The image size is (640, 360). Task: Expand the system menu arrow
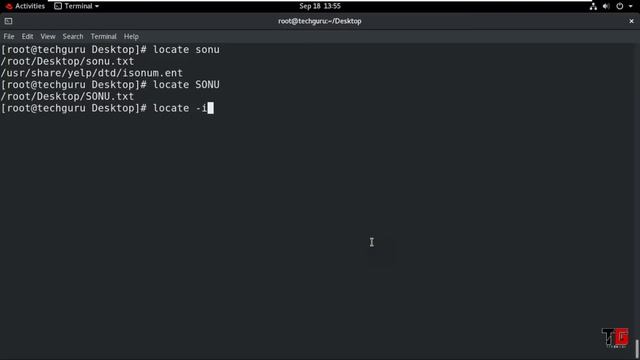tap(631, 6)
